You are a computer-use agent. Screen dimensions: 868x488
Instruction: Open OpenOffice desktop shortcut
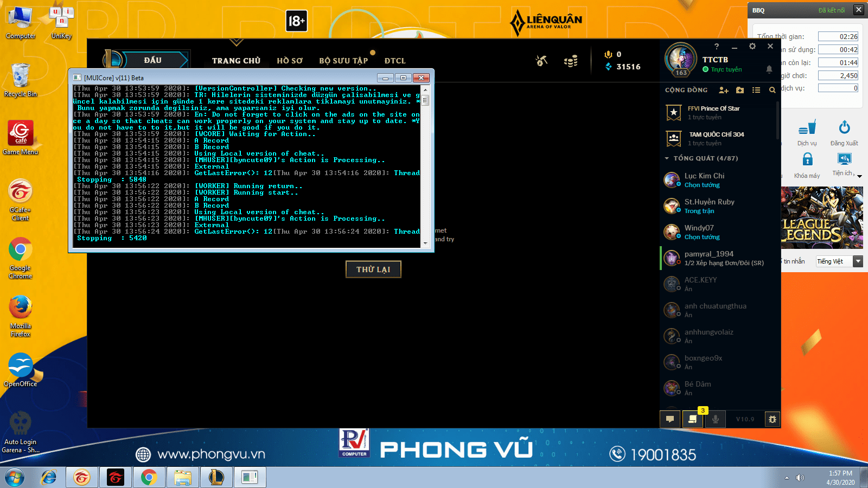(21, 370)
